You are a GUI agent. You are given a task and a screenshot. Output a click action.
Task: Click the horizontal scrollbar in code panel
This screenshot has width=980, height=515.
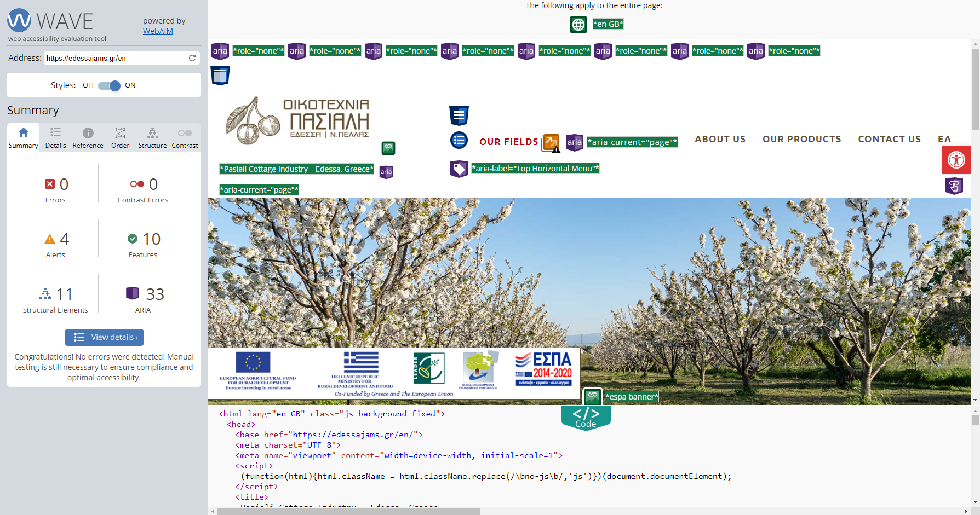348,511
